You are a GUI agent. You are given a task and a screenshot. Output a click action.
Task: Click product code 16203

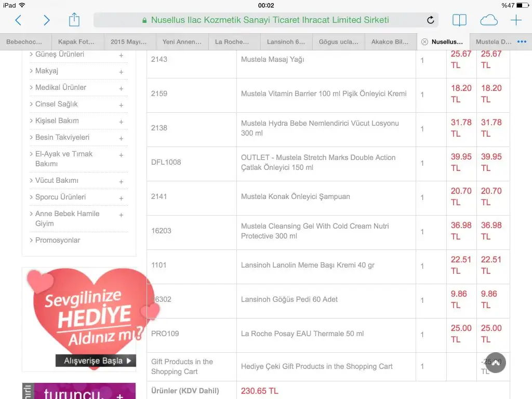(x=161, y=231)
